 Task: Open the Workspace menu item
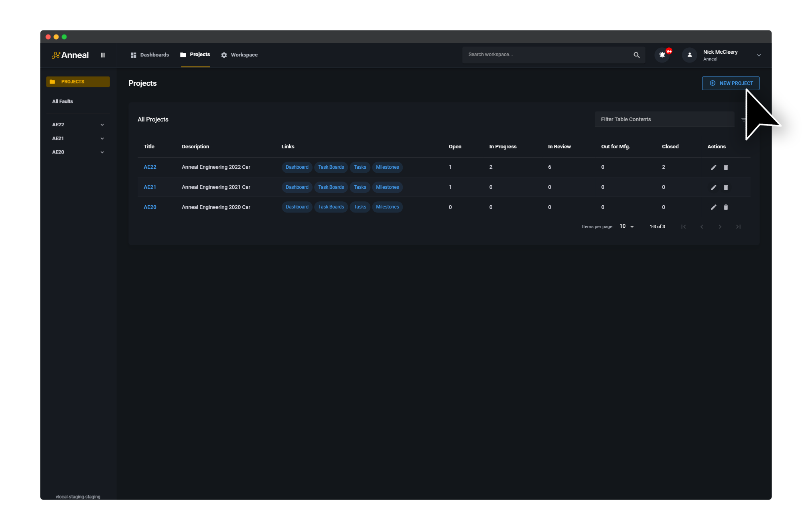[x=240, y=55]
